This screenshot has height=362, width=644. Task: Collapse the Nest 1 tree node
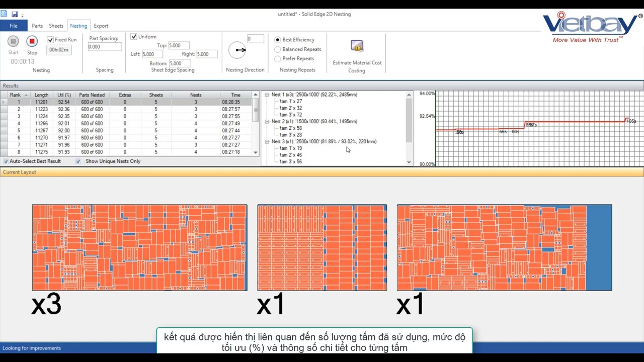click(x=267, y=95)
